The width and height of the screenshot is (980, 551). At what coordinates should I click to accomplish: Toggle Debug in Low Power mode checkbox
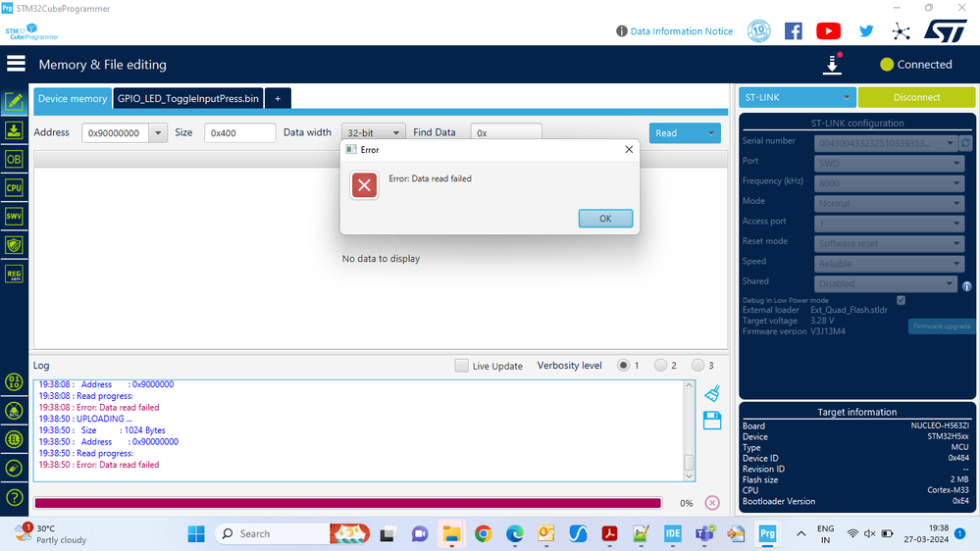901,300
